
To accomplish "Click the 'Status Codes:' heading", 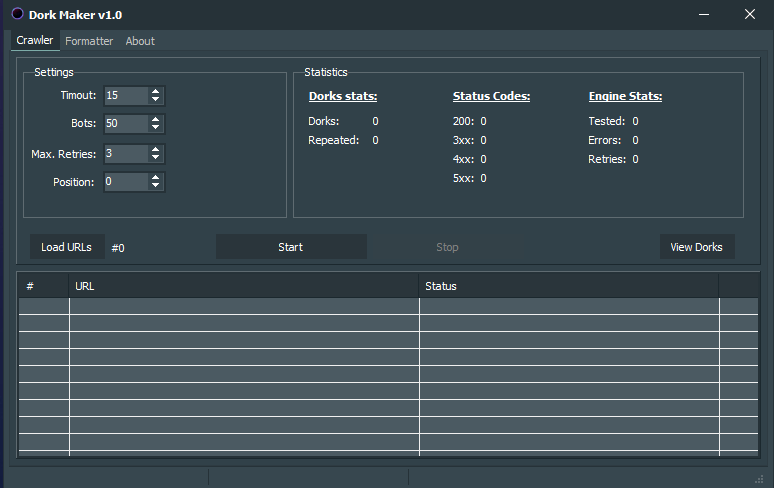I will click(492, 96).
